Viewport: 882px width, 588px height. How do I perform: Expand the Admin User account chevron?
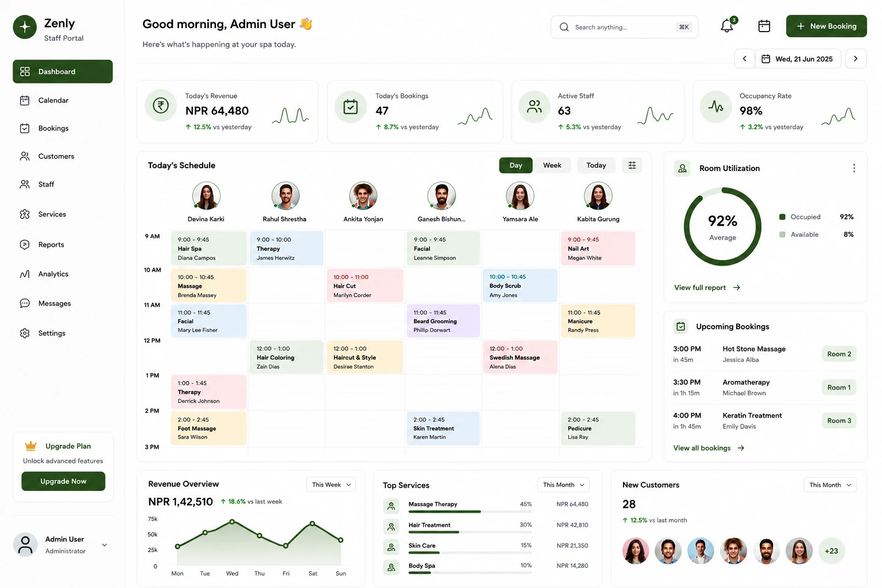click(105, 545)
